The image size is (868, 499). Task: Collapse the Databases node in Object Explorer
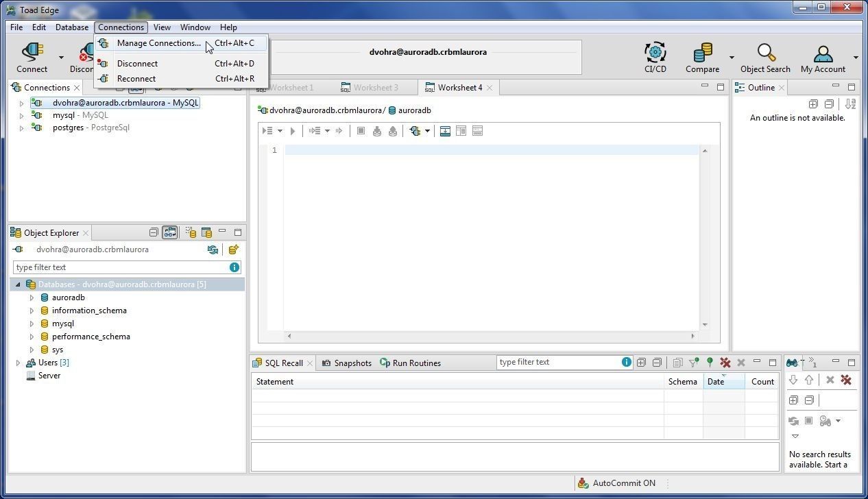[x=18, y=284]
